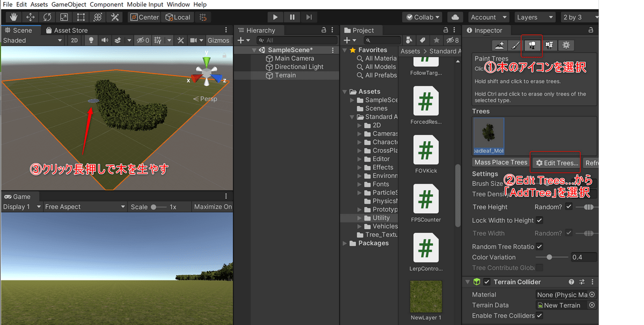The height and width of the screenshot is (325, 644).
Task: Select the combined Transform tool
Action: click(97, 17)
